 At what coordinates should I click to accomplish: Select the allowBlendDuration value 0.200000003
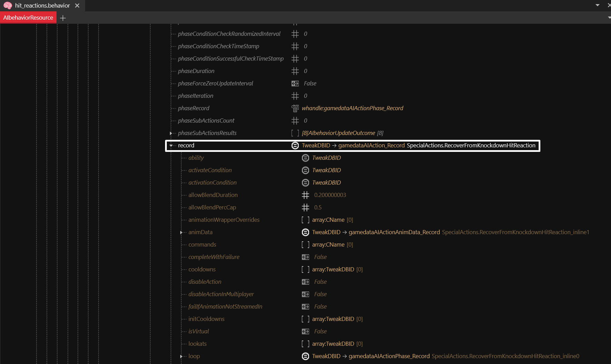click(x=330, y=195)
